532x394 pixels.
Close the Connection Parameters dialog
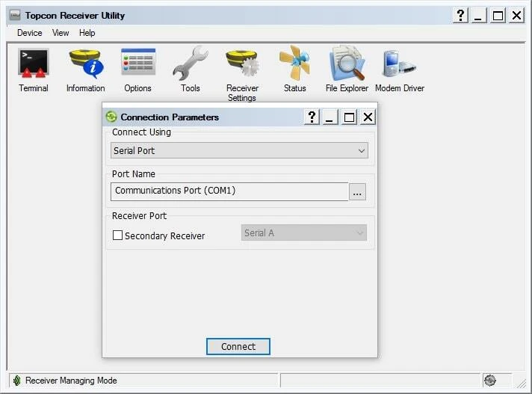point(368,117)
